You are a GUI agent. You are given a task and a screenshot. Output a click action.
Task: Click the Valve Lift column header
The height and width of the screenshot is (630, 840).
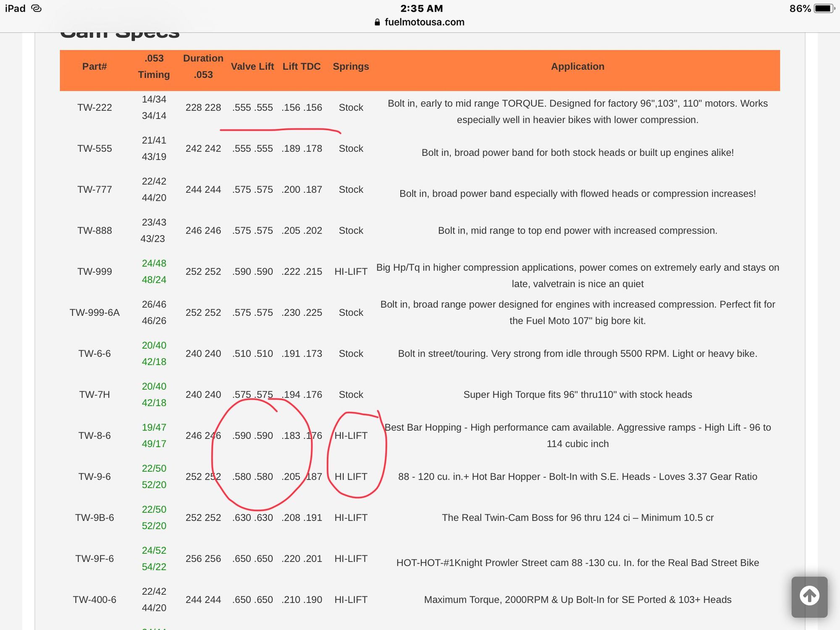[x=252, y=66]
